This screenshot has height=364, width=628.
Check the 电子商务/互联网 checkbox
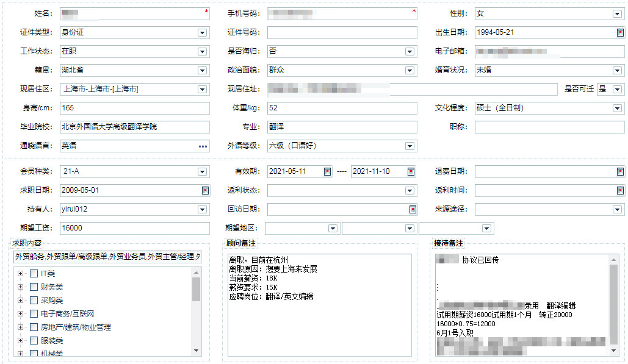(x=34, y=313)
